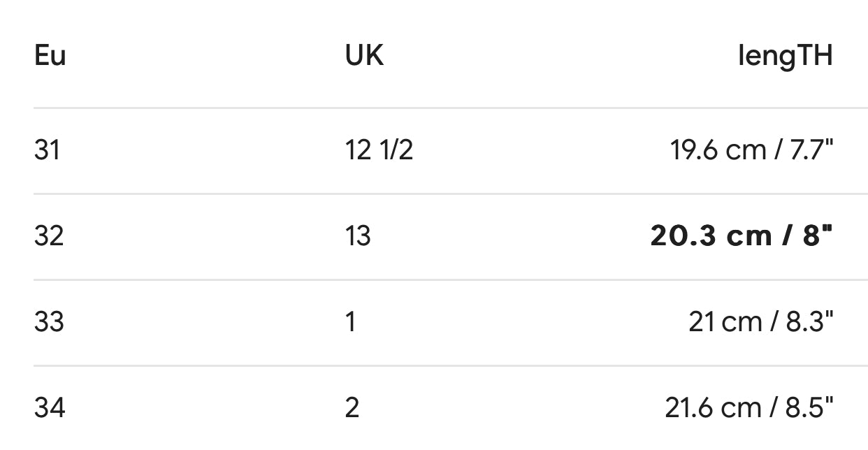Click the 1/2 fraction in the UK column
The height and width of the screenshot is (450, 868).
(396, 150)
